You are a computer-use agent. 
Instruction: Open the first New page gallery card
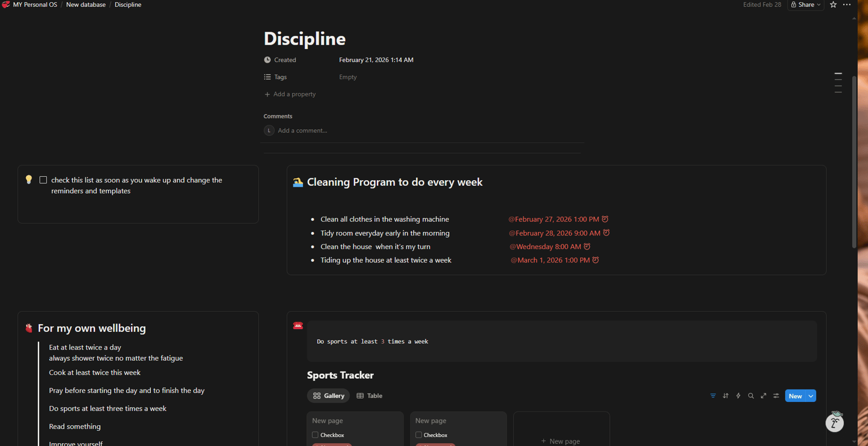point(355,428)
